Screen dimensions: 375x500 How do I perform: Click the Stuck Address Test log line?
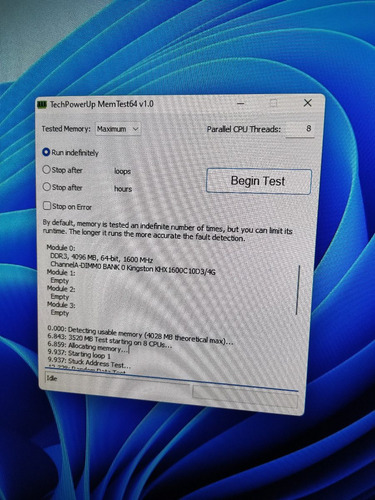pos(89,363)
